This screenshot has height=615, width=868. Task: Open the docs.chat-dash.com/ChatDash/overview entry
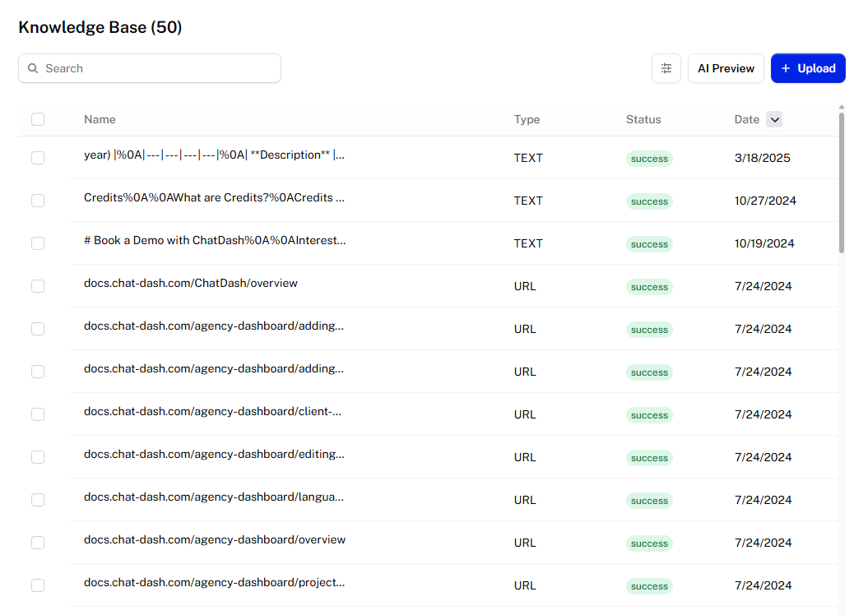tap(191, 283)
